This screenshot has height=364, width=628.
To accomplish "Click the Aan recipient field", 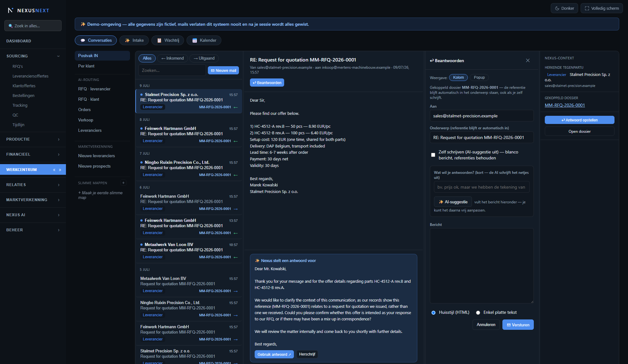I will coord(482,116).
